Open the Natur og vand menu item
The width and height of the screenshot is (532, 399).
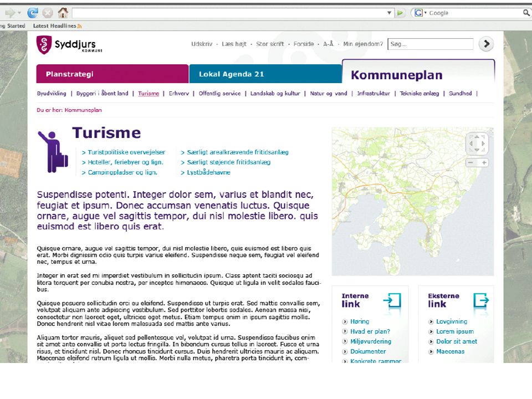click(329, 93)
